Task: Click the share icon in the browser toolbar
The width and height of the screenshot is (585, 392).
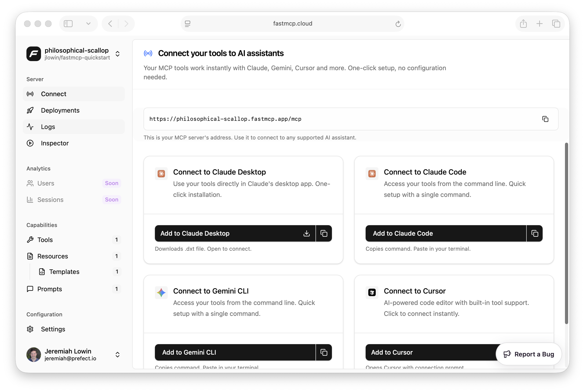Action: click(523, 23)
